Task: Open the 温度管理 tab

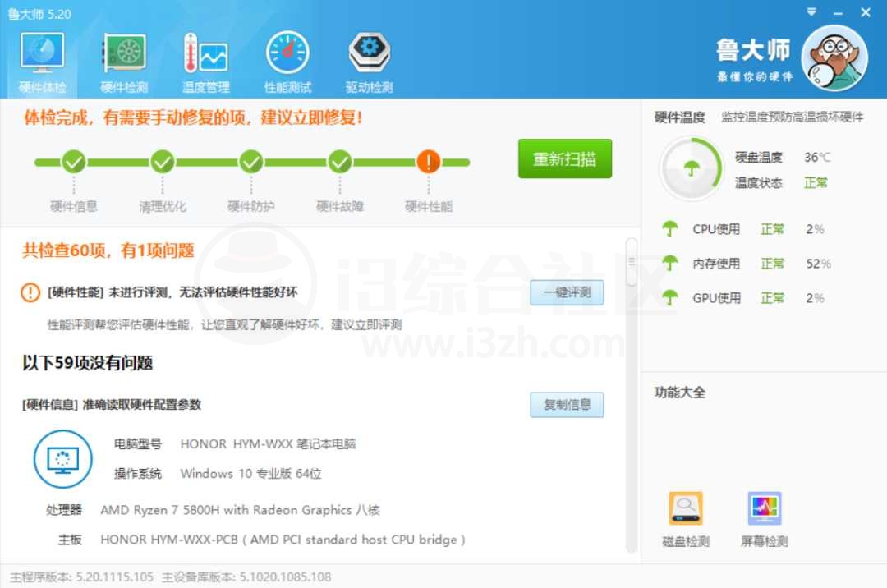Action: pyautogui.click(x=206, y=62)
